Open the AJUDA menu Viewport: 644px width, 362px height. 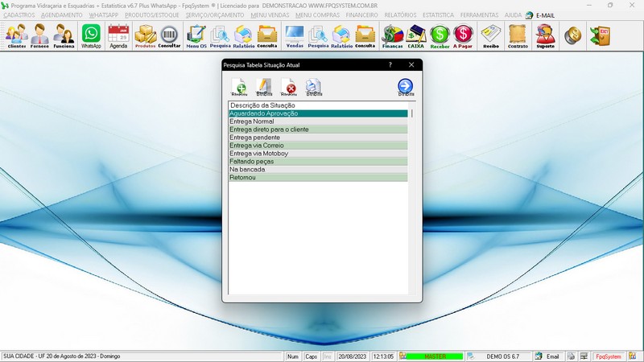(x=513, y=15)
